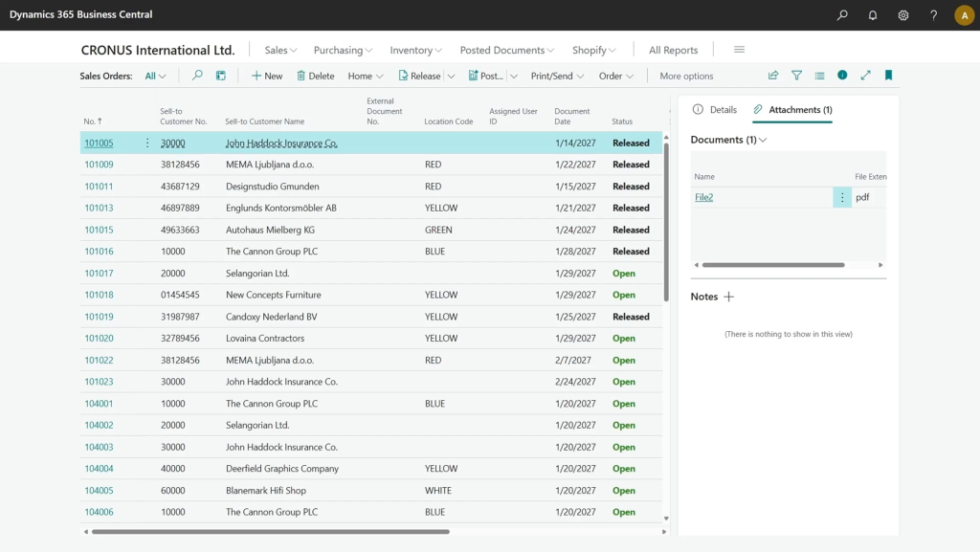Click the Document Date column header
The image size is (980, 552).
coord(572,116)
